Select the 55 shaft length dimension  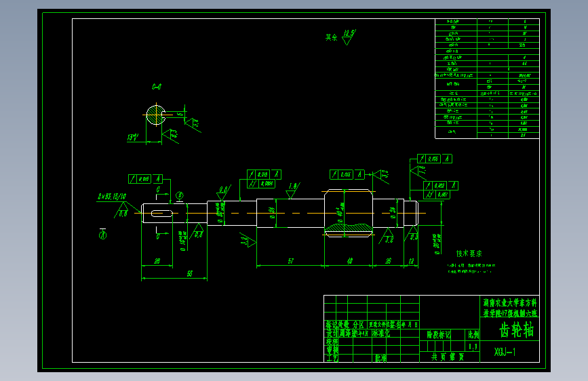(190, 274)
